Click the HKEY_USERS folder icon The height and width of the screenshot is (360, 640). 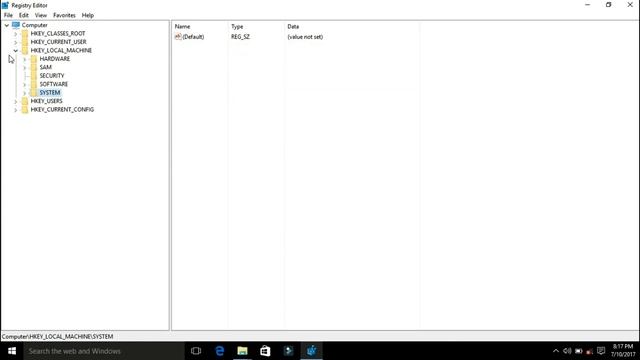click(25, 101)
